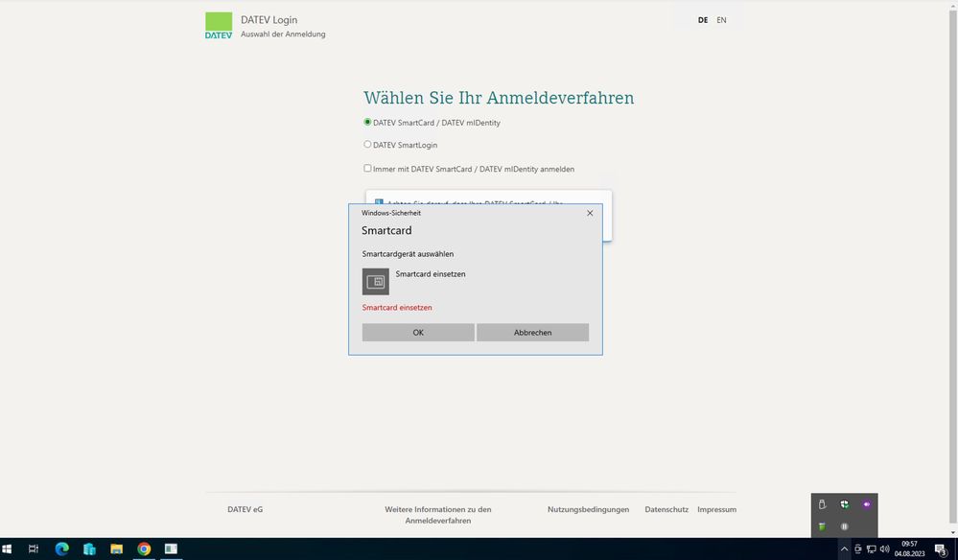Open the Datenschutz footer link
This screenshot has width=958, height=560.
click(x=666, y=509)
